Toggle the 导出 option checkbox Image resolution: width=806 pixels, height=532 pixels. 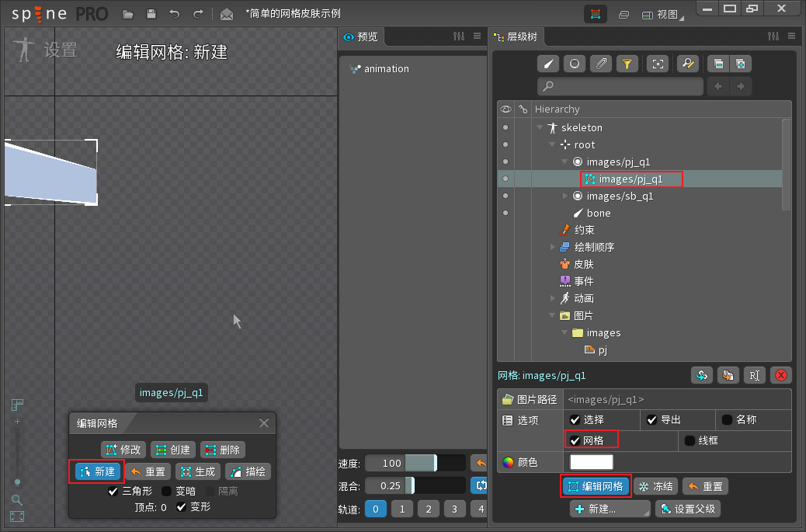click(x=651, y=420)
